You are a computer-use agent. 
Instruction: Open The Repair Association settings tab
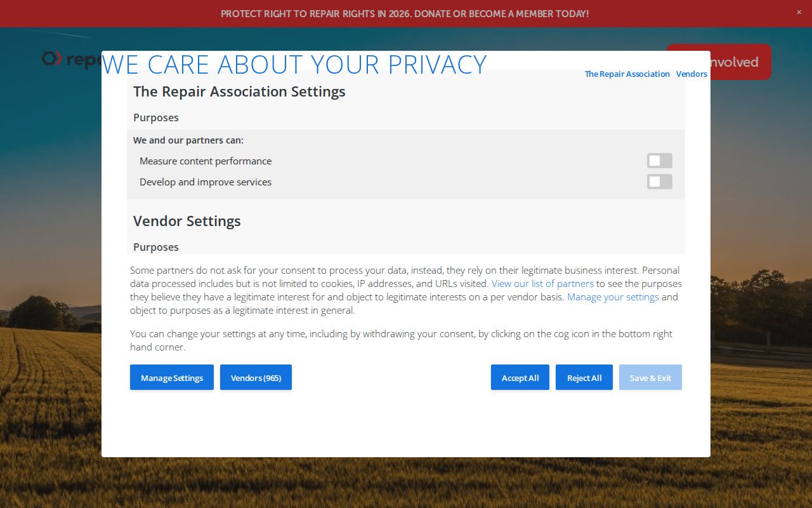tap(627, 74)
